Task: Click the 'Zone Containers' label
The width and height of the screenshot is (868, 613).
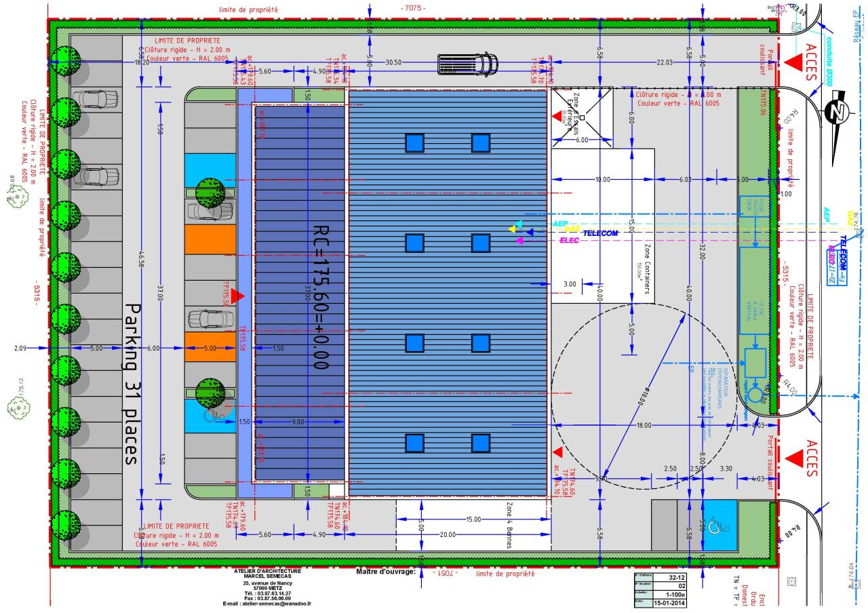Action: pyautogui.click(x=646, y=271)
